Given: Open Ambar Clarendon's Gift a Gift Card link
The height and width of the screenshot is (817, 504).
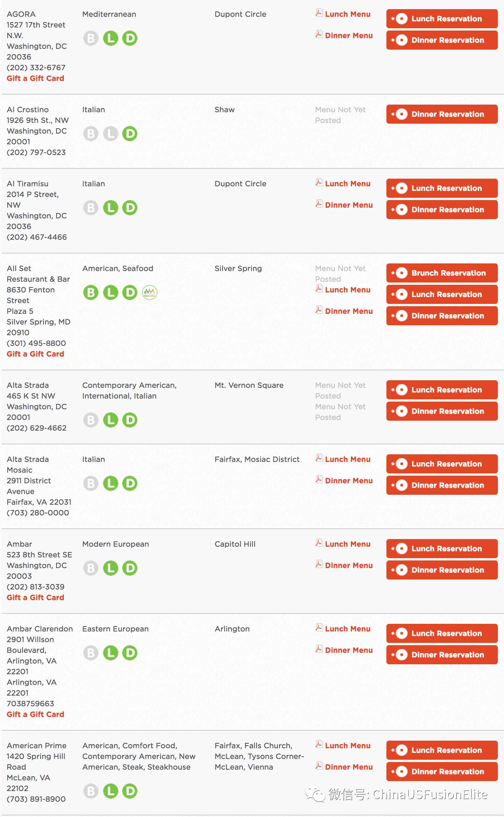Looking at the screenshot, I should pos(36,714).
